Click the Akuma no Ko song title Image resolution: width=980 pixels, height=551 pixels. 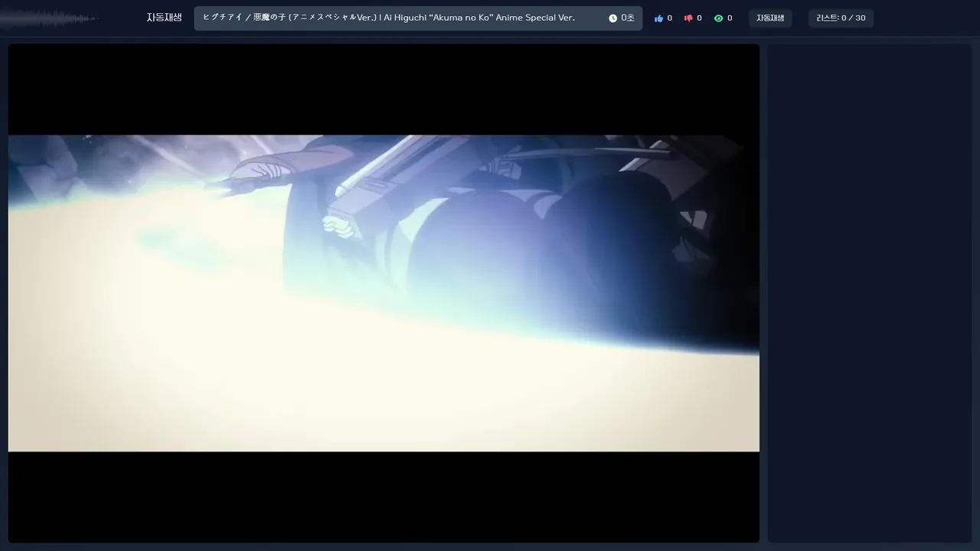point(389,18)
